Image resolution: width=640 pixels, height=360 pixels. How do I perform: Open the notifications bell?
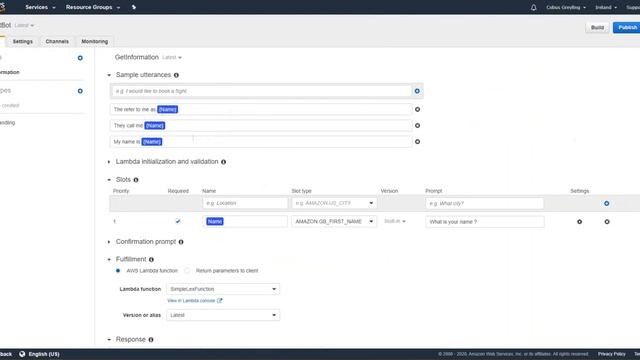533,7
